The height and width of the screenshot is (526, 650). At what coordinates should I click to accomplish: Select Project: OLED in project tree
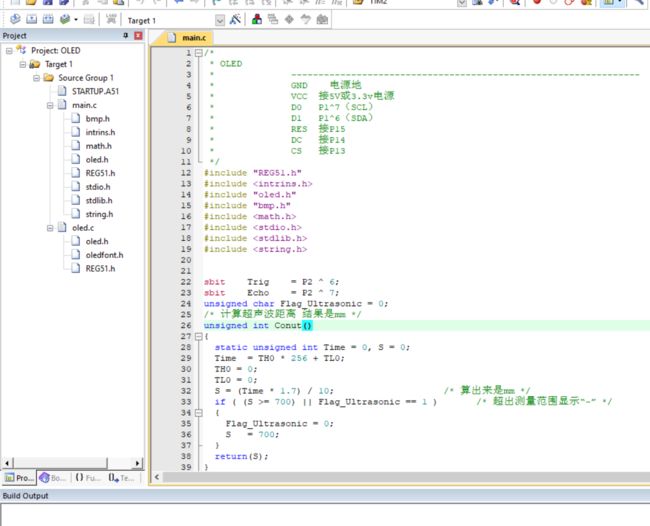click(56, 51)
